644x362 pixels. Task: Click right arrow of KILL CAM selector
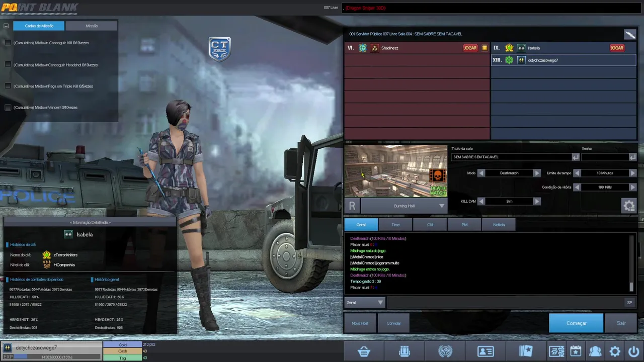point(537,201)
